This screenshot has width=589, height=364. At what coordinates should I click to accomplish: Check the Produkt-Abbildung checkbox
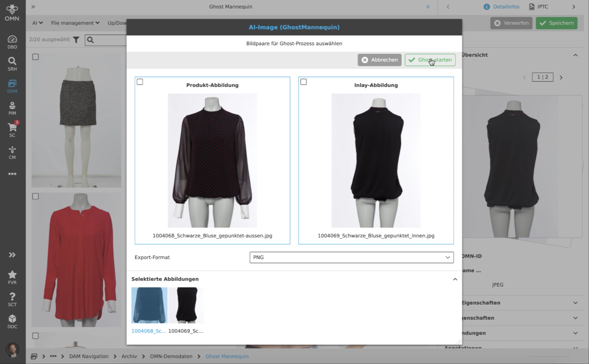click(x=140, y=82)
